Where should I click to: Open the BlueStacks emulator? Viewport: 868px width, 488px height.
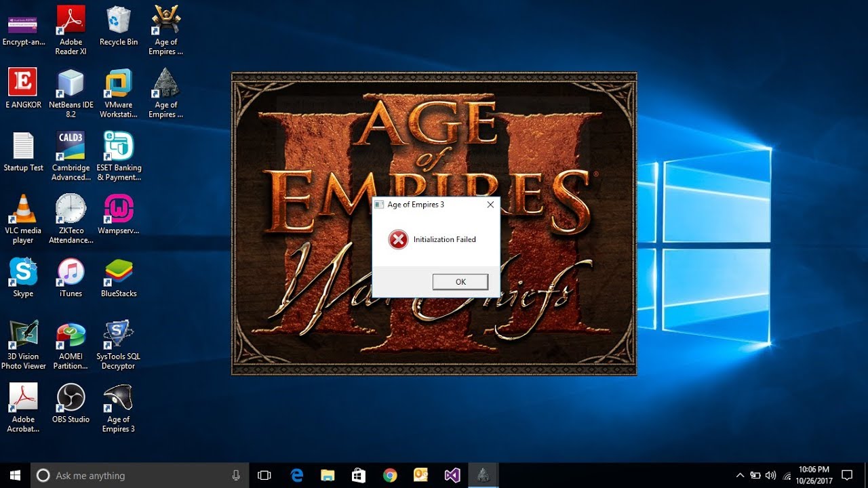click(118, 270)
